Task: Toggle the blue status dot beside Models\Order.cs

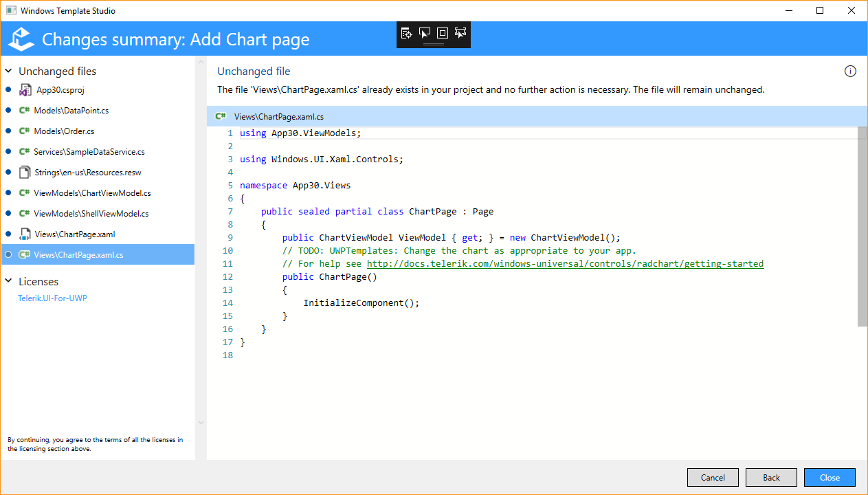Action: click(x=7, y=131)
